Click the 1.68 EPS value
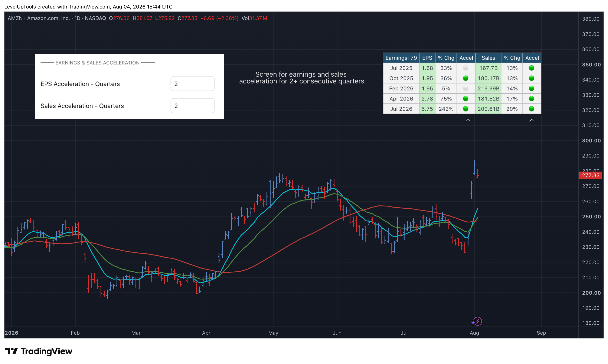The width and height of the screenshot is (608, 364). coord(427,68)
